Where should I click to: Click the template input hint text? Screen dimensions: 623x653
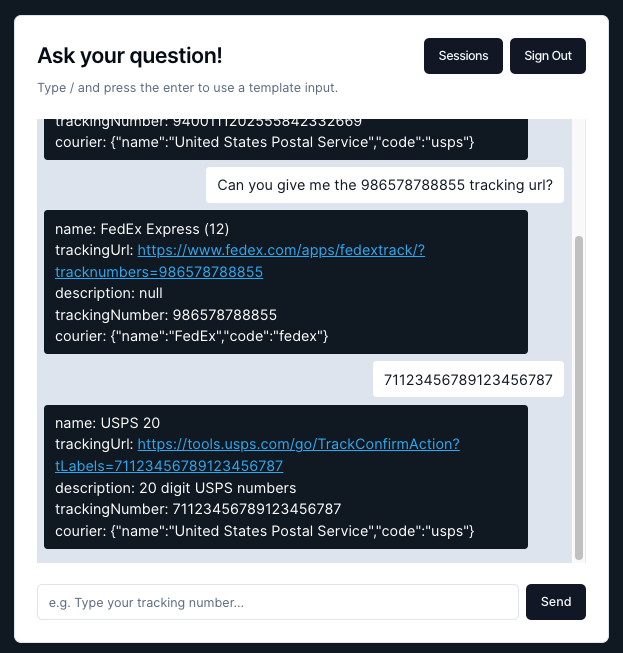point(187,88)
